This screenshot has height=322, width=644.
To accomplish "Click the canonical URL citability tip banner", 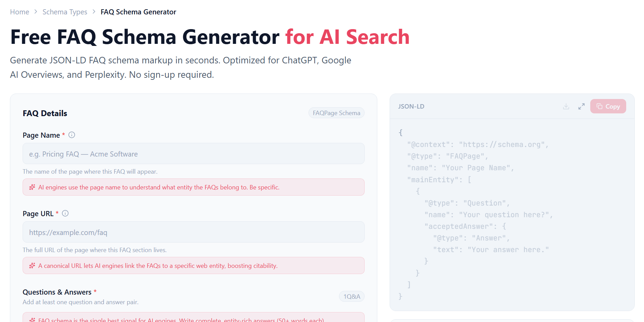I will pyautogui.click(x=193, y=265).
